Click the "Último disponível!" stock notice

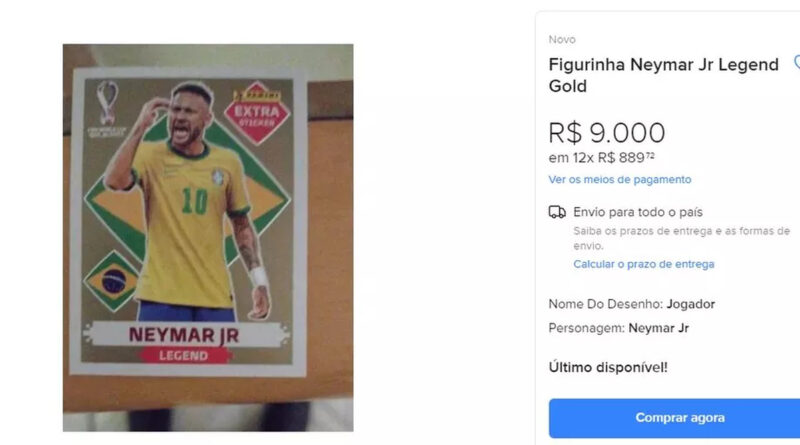[607, 367]
